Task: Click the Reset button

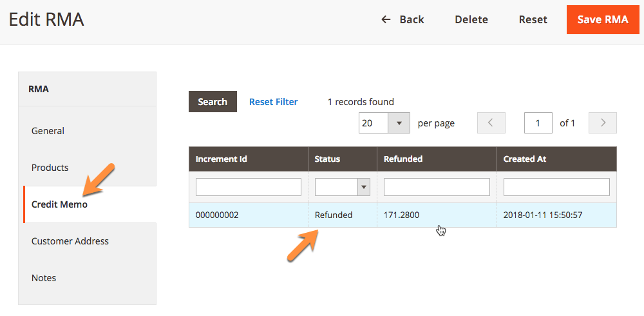Action: tap(533, 19)
